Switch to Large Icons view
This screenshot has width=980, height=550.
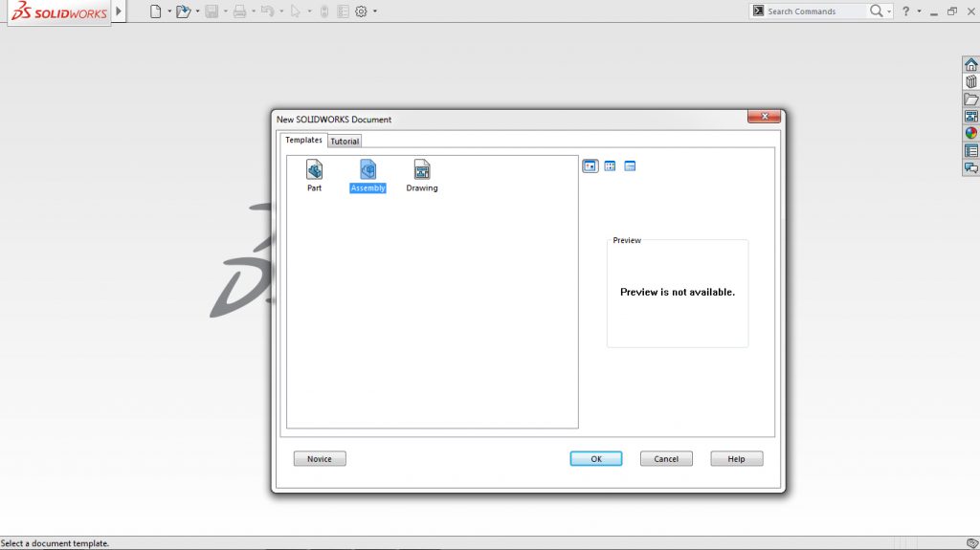tap(590, 165)
